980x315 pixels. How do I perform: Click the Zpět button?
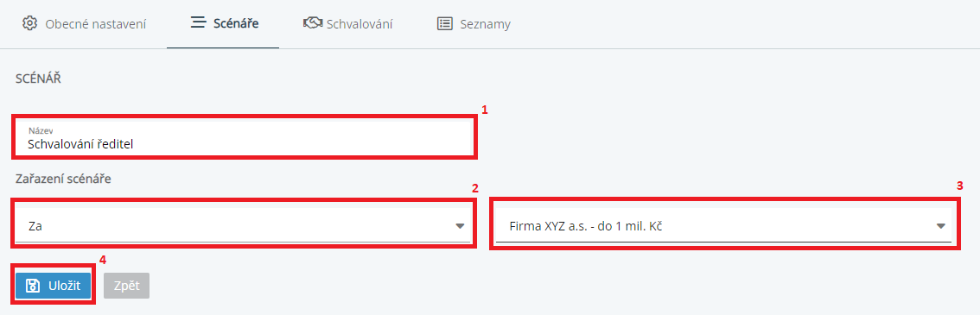tap(126, 286)
